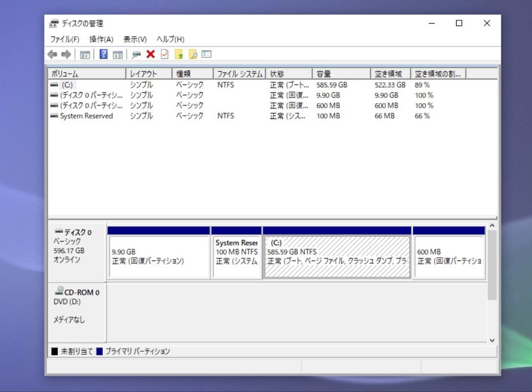Click the メディアなし status text
The image size is (532, 392).
tap(69, 320)
